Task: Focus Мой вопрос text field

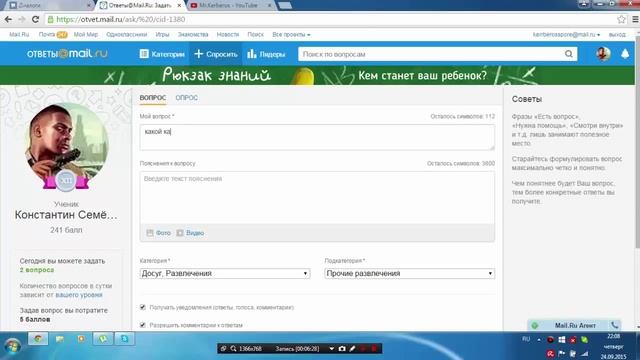Action: tap(317, 137)
